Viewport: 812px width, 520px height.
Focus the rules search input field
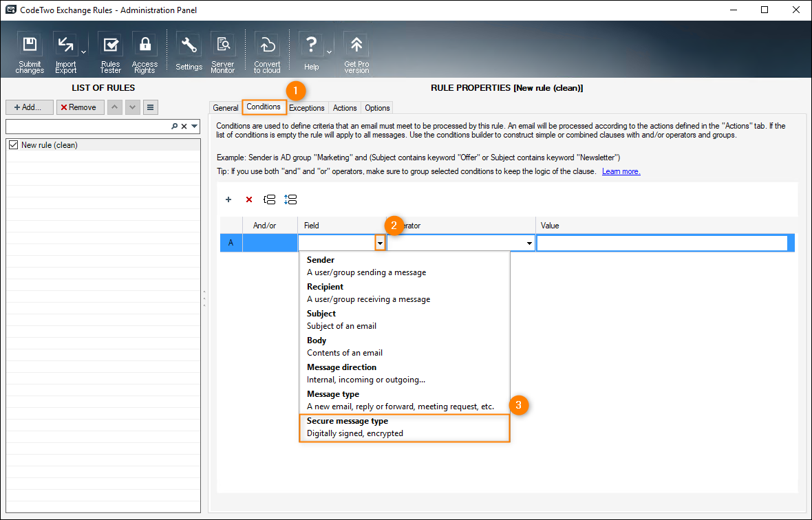(88, 127)
